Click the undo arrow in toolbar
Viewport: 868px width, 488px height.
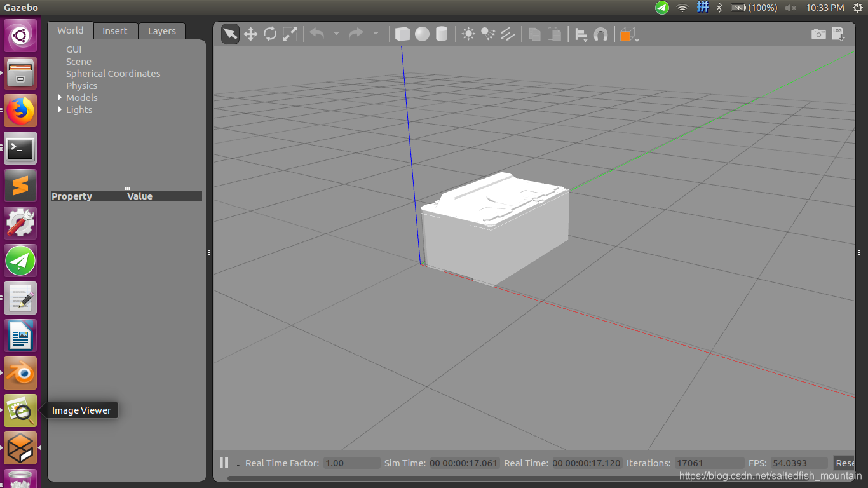pos(317,34)
